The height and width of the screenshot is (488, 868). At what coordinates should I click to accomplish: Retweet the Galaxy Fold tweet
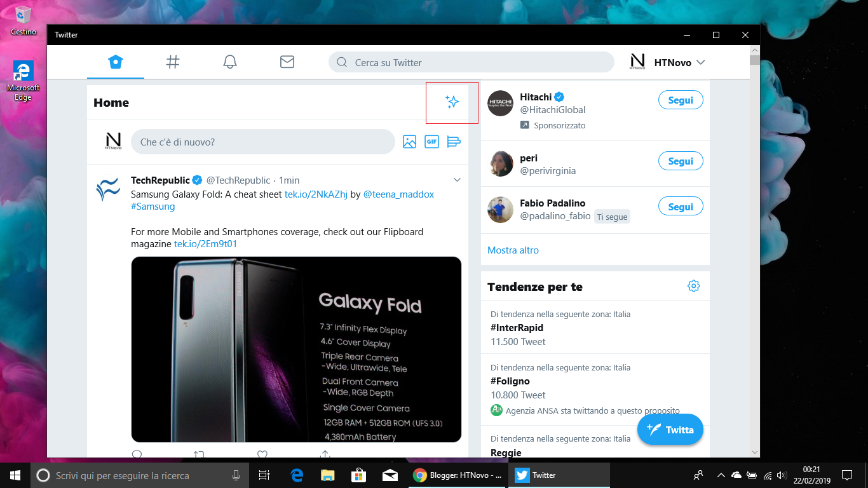tap(199, 454)
